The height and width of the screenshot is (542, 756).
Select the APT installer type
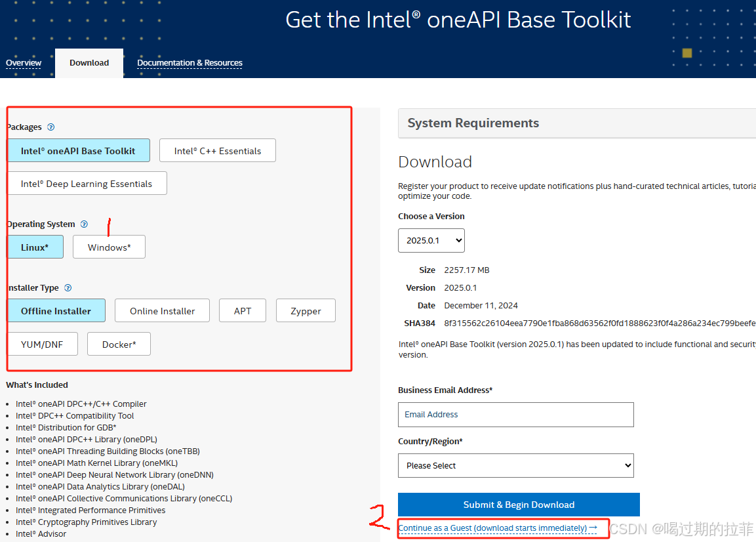point(243,311)
